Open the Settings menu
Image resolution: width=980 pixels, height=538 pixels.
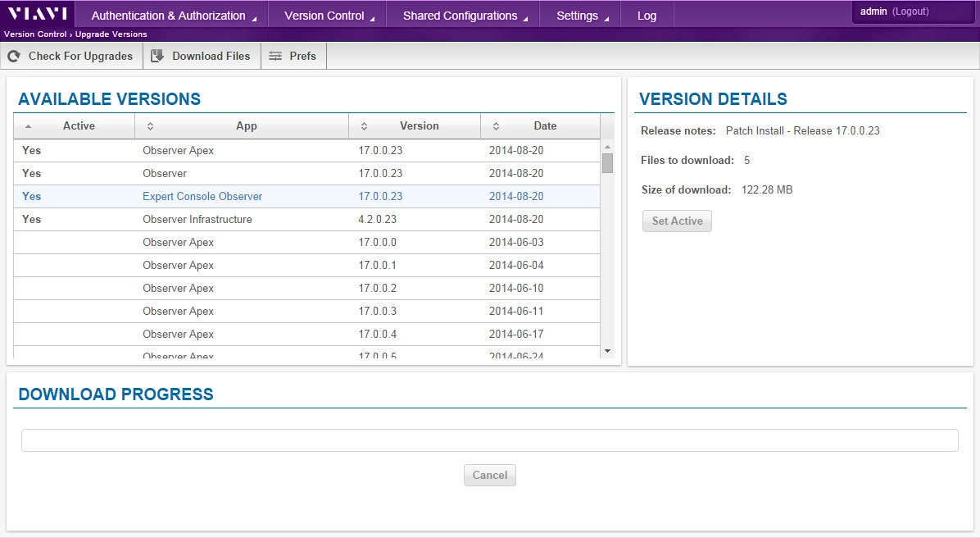582,16
